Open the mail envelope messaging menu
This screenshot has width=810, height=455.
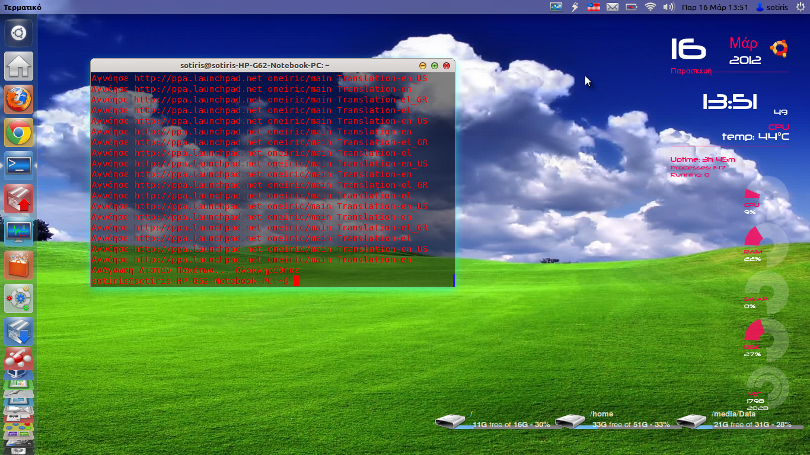click(x=613, y=7)
